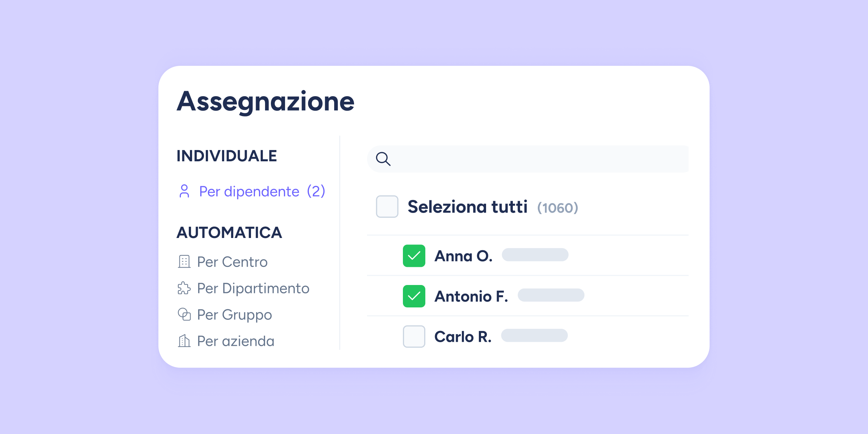Uncheck the green checkbox for Anna O.
This screenshot has height=434, width=868.
coord(414,256)
